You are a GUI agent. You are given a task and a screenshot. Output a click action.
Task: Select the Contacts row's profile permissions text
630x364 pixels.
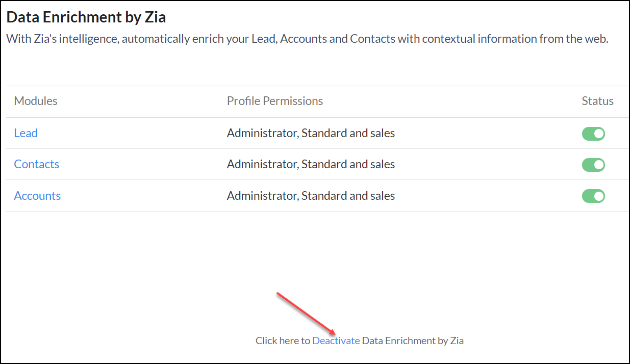(311, 164)
